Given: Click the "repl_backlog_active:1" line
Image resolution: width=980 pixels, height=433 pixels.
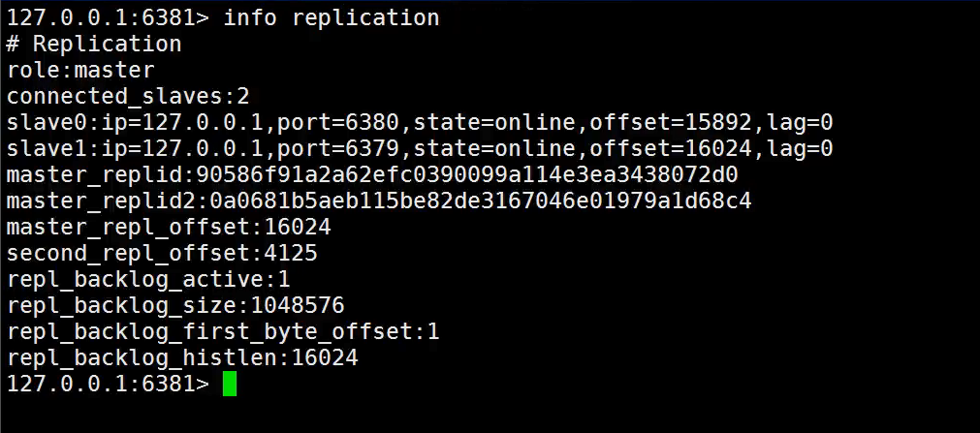Looking at the screenshot, I should (148, 280).
